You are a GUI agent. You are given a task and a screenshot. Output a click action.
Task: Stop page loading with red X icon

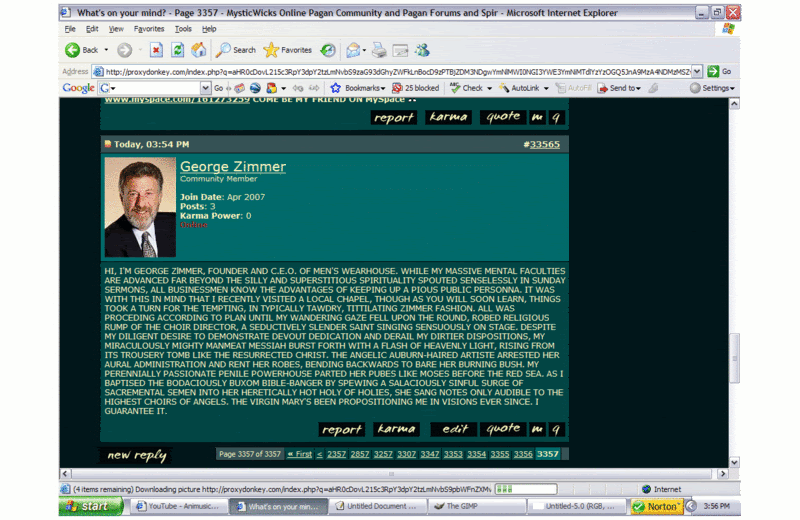[156, 50]
